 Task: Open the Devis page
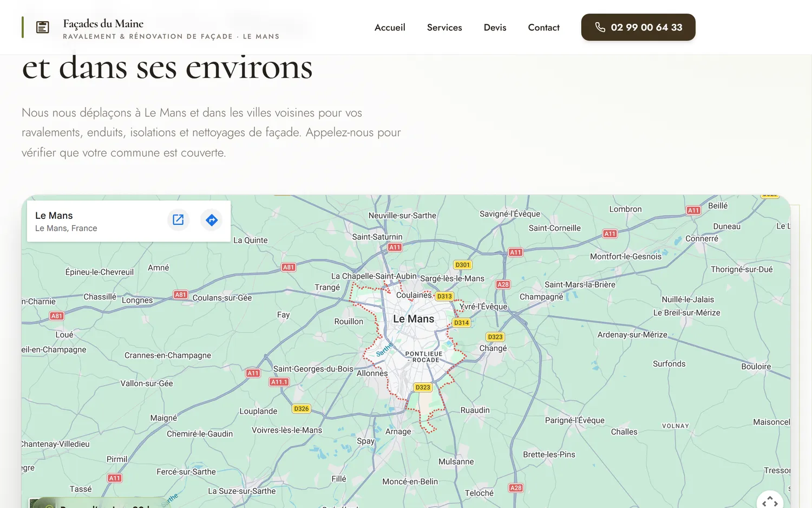(x=495, y=27)
